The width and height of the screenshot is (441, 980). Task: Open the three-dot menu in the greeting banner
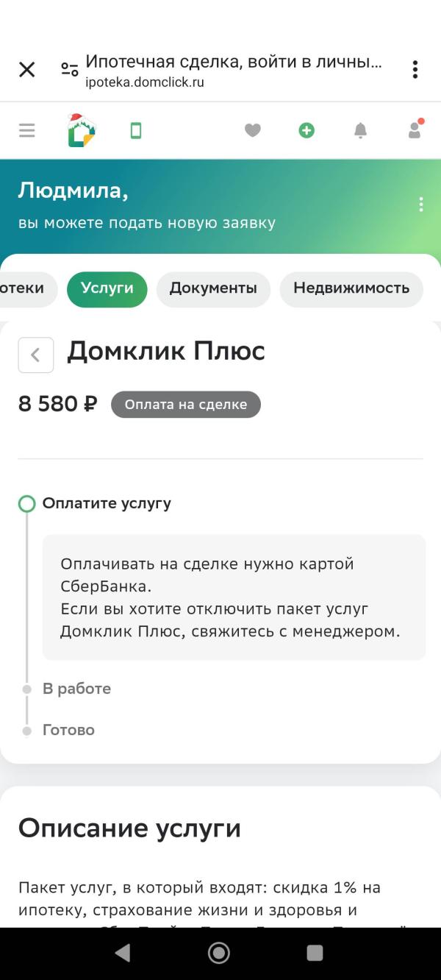coord(421,204)
